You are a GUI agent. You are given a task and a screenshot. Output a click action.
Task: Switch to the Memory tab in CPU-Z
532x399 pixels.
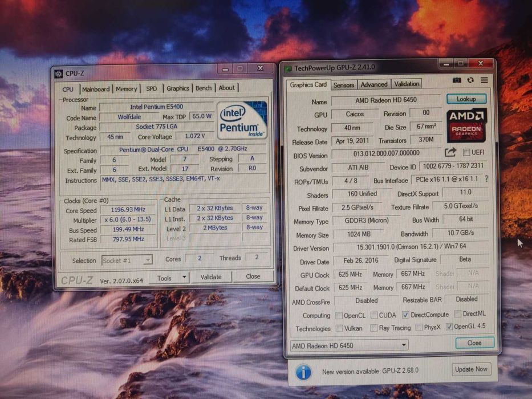126,89
